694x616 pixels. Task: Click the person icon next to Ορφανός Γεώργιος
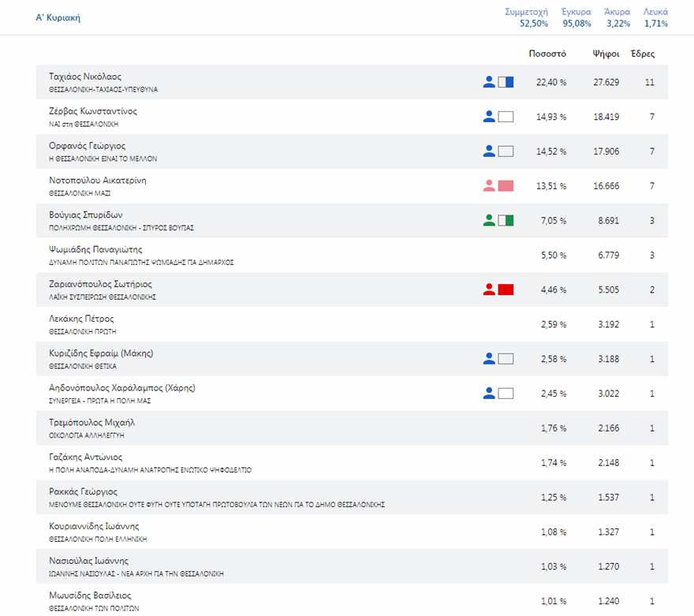(x=489, y=151)
